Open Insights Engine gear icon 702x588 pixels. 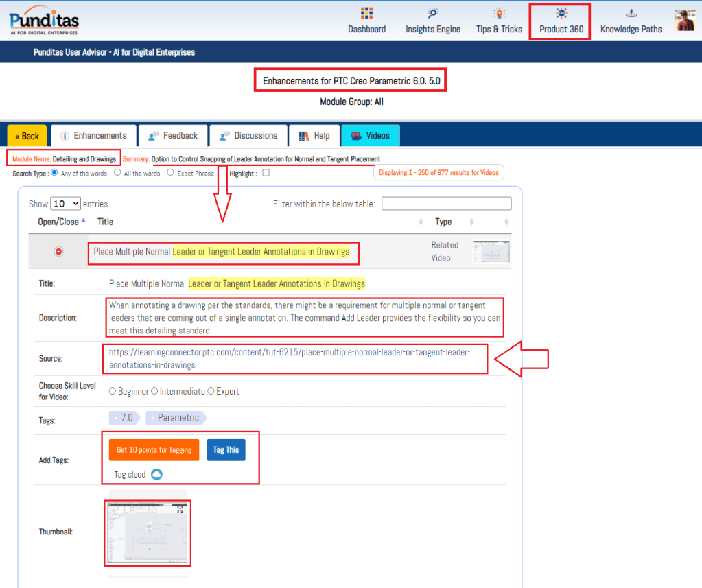(x=433, y=14)
